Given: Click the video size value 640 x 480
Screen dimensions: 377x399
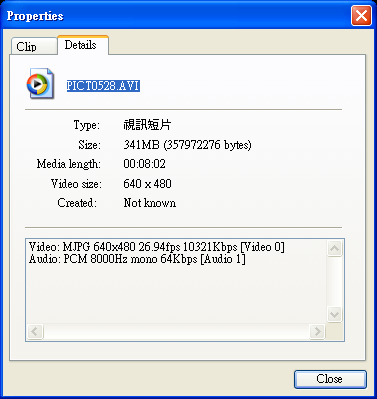Looking at the screenshot, I should (x=147, y=184).
